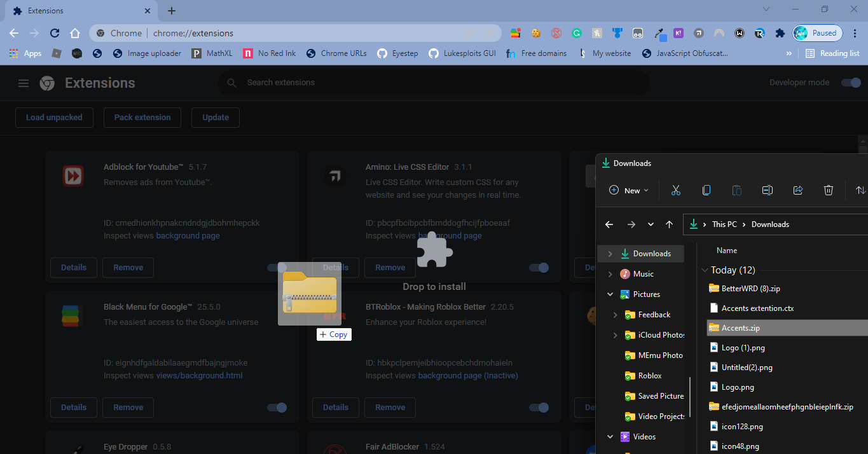Expand the Pictures folder in the sidebar
Viewport: 868px width, 454px height.
pos(610,294)
